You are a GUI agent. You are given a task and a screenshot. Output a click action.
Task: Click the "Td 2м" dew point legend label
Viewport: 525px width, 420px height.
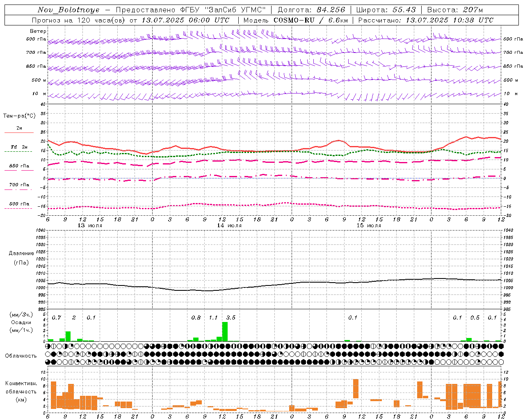[19, 147]
